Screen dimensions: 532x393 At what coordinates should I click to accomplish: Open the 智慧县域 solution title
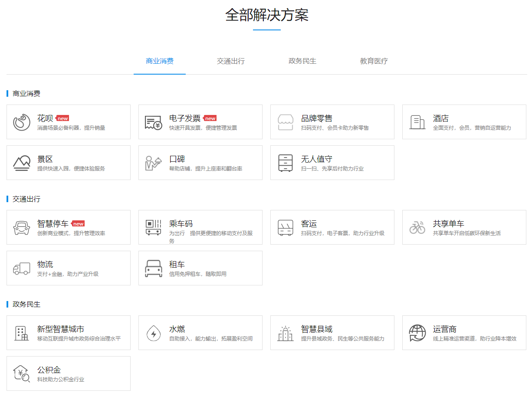(x=317, y=329)
